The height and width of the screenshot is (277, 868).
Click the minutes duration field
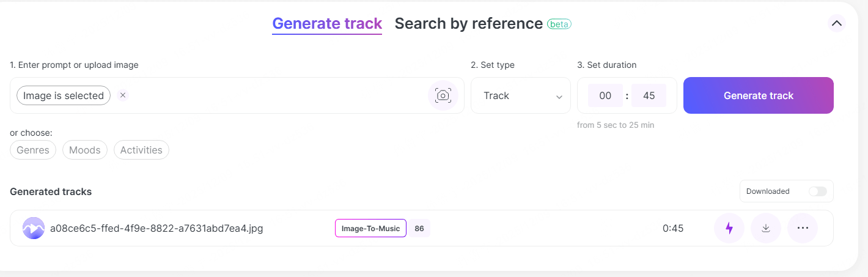(x=605, y=95)
